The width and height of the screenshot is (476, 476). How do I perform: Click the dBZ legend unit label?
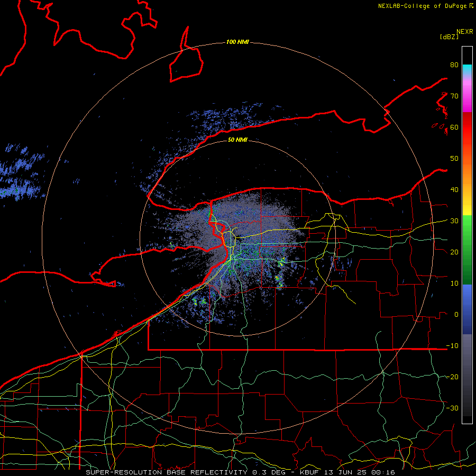coord(449,36)
